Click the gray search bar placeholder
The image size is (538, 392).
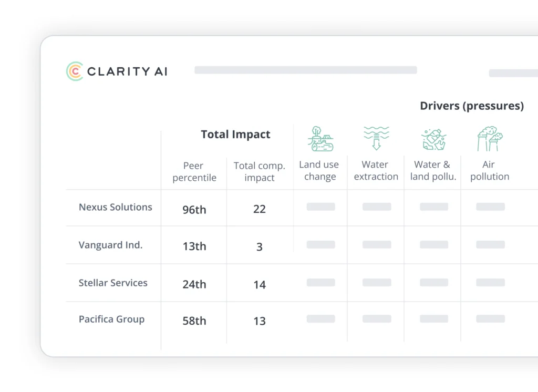[305, 70]
